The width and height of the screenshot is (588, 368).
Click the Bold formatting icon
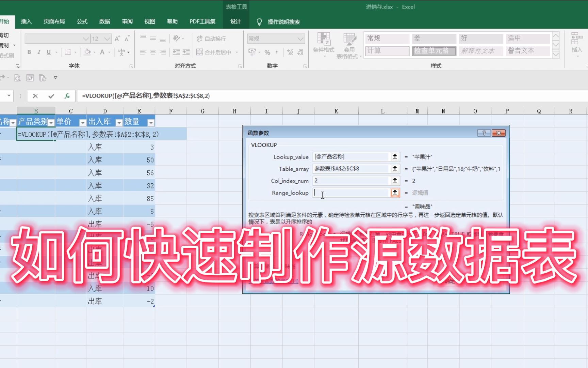coord(29,52)
